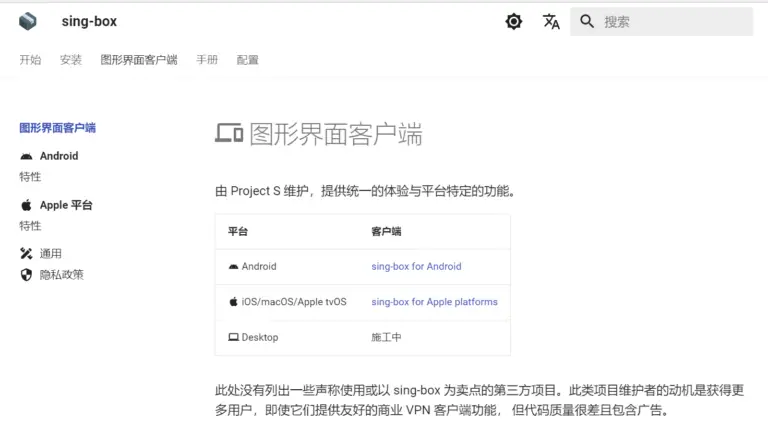Click the sing-box logo icon

[x=28, y=21]
